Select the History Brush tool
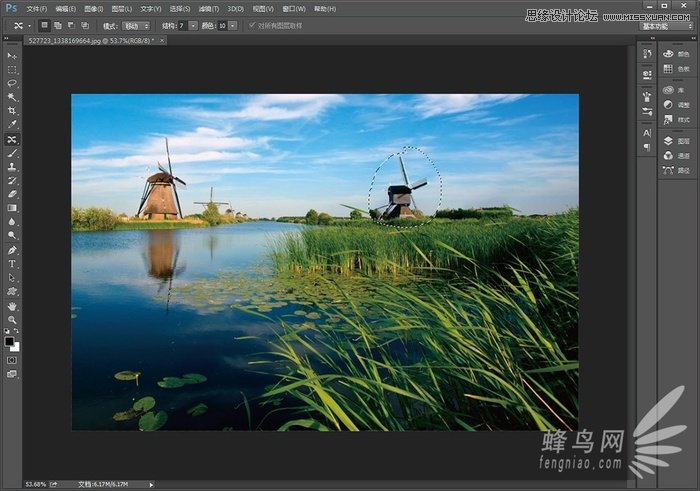This screenshot has width=700, height=491. point(12,180)
